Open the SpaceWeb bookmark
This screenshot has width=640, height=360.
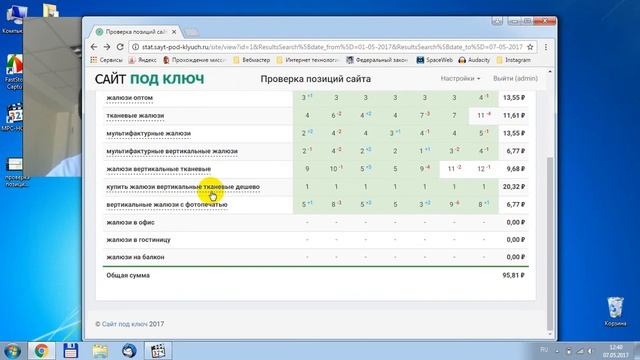(x=434, y=60)
